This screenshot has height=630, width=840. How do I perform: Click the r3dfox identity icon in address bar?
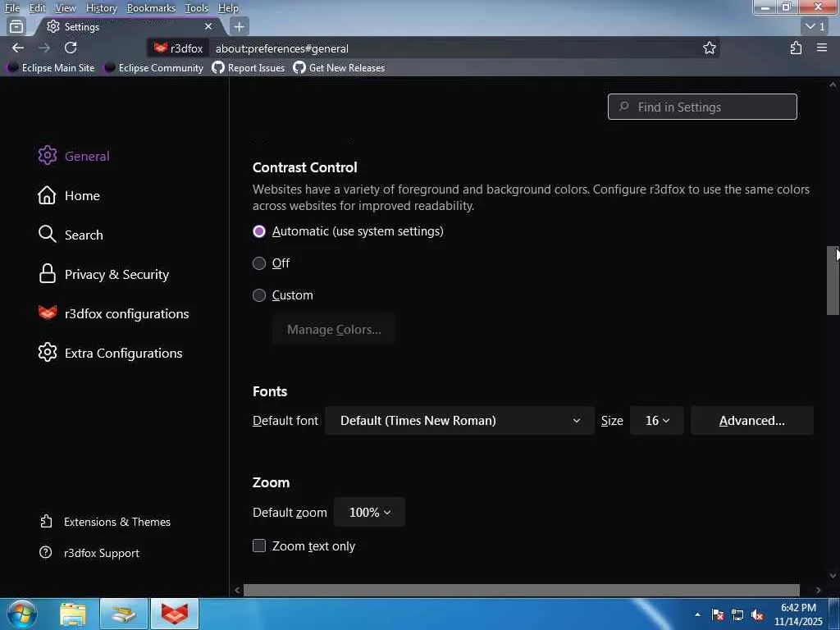click(x=178, y=48)
